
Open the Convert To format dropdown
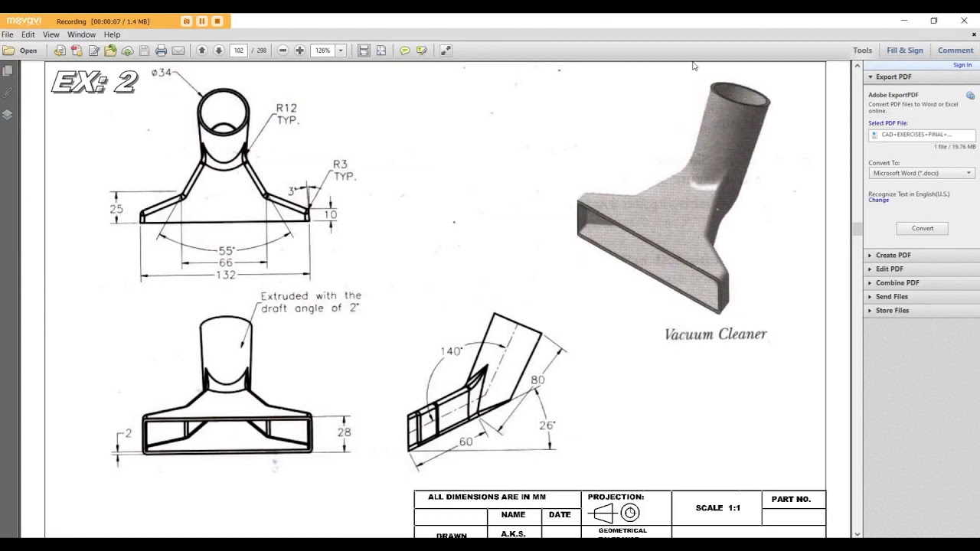click(x=922, y=173)
